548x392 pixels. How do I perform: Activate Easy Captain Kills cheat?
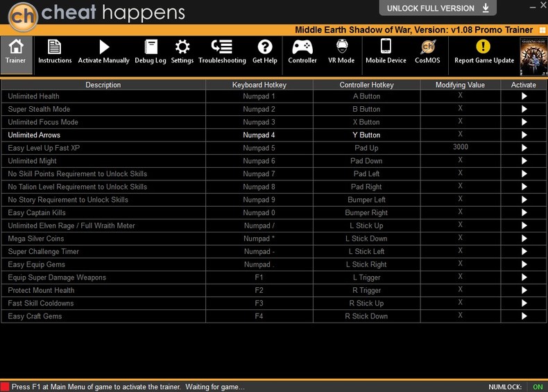click(x=524, y=212)
